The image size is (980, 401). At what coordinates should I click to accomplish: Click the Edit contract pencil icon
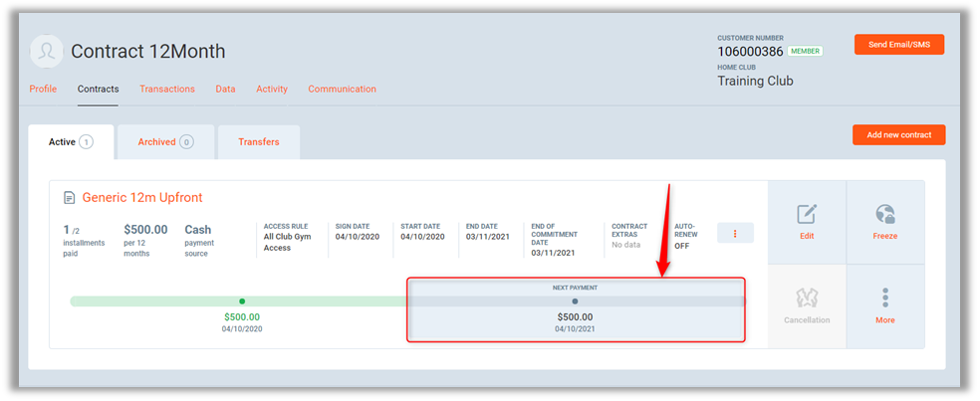click(807, 215)
